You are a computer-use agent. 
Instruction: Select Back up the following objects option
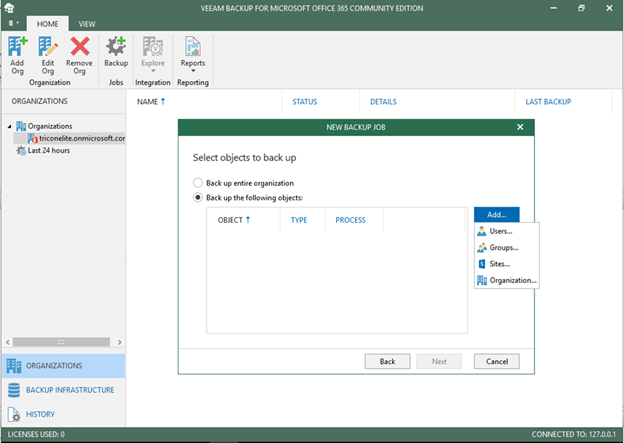248,197
